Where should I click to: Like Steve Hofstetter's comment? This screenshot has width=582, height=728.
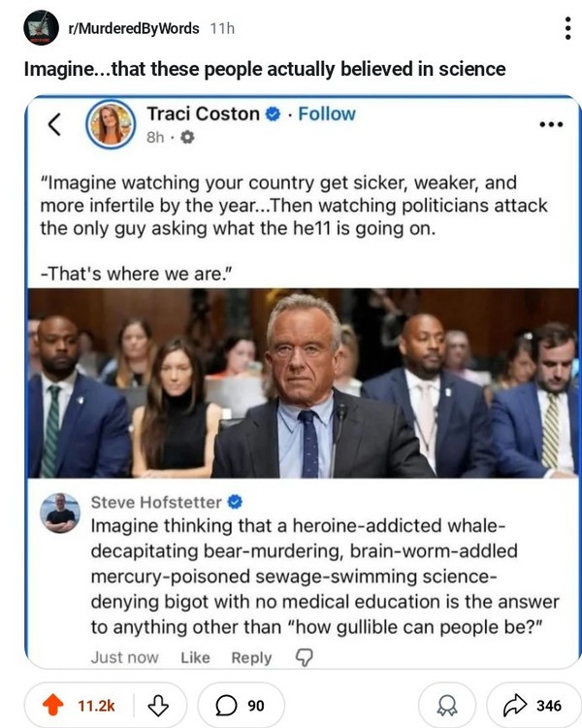tap(195, 657)
